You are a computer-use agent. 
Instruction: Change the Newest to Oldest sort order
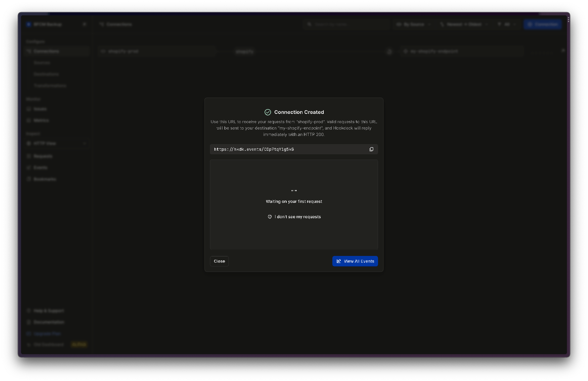point(464,24)
